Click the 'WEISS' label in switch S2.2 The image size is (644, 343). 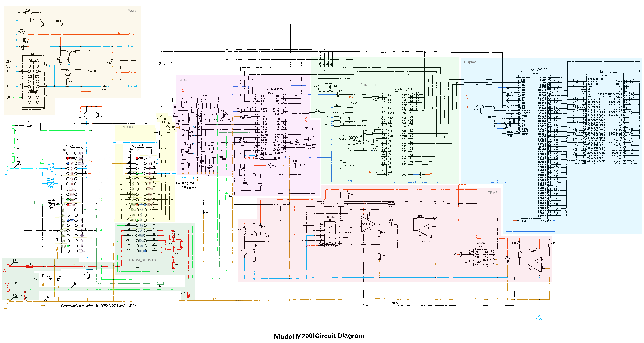point(135,150)
